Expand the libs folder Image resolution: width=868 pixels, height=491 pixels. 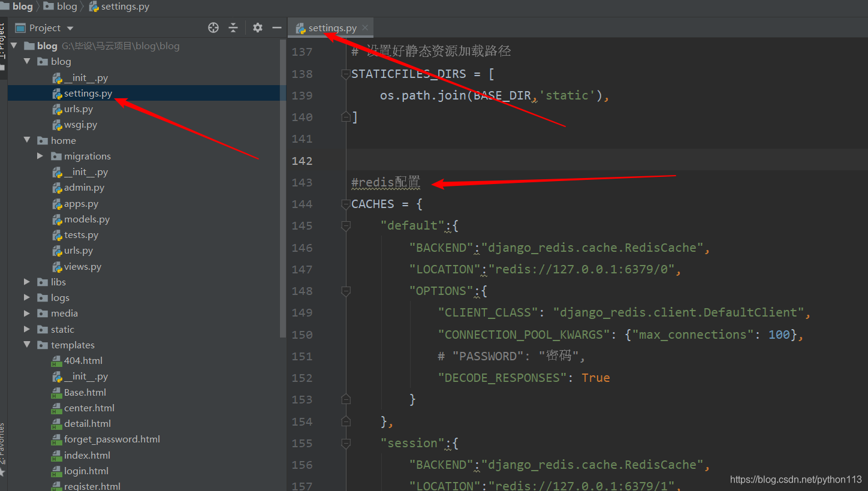click(26, 282)
